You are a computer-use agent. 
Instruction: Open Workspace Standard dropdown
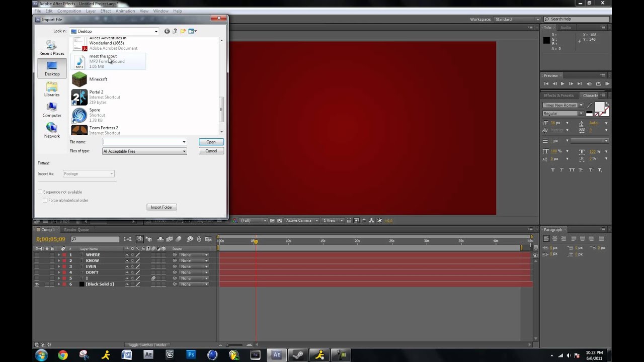click(x=517, y=19)
